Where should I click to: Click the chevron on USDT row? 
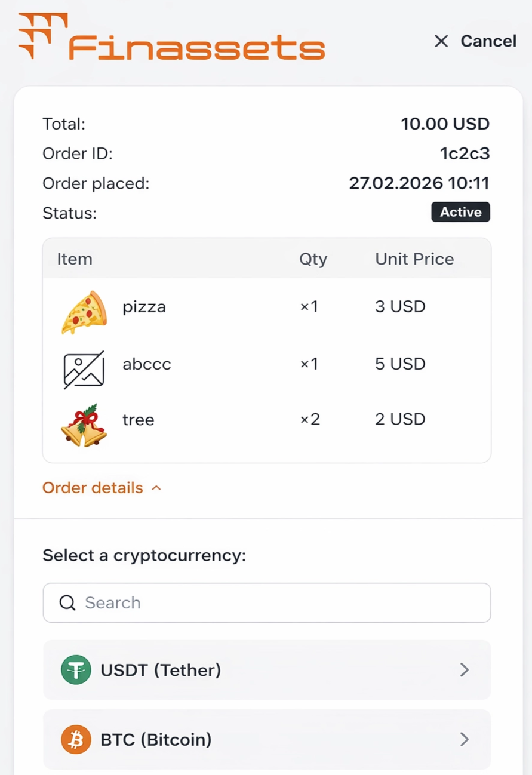464,670
